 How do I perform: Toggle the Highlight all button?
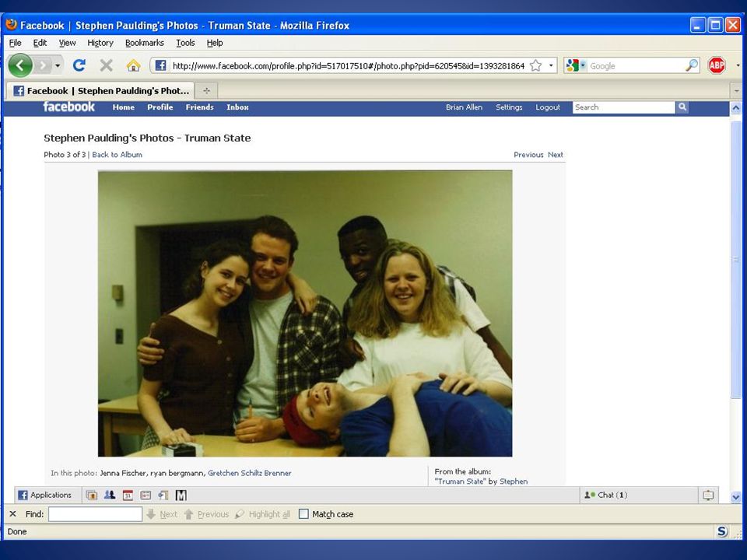point(262,514)
